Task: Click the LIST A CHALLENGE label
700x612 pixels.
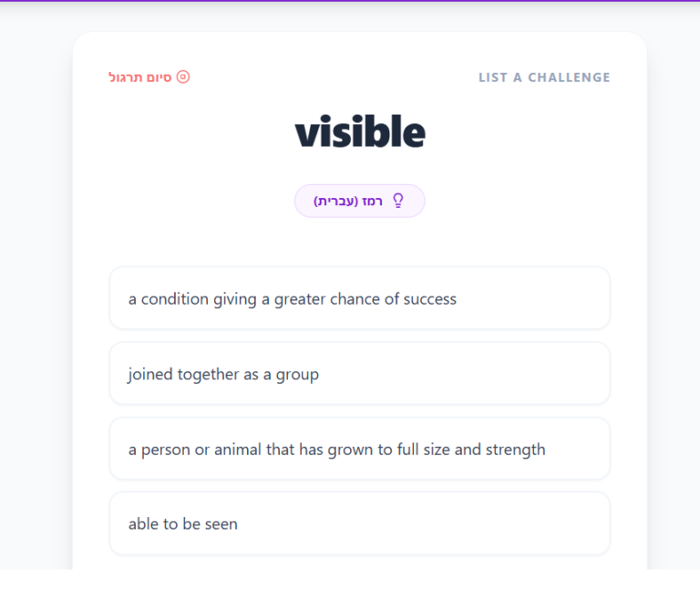Action: [x=544, y=78]
